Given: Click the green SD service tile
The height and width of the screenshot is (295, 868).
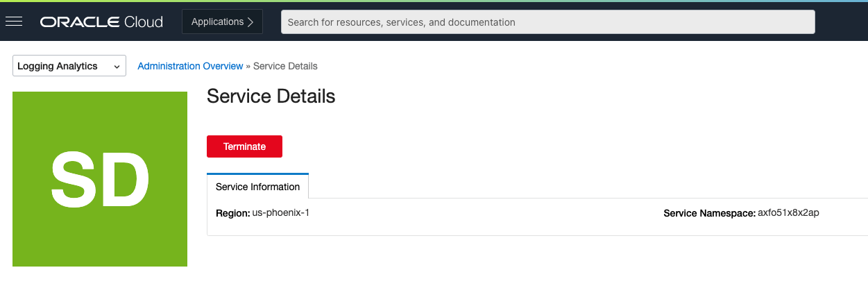Looking at the screenshot, I should coord(100,179).
